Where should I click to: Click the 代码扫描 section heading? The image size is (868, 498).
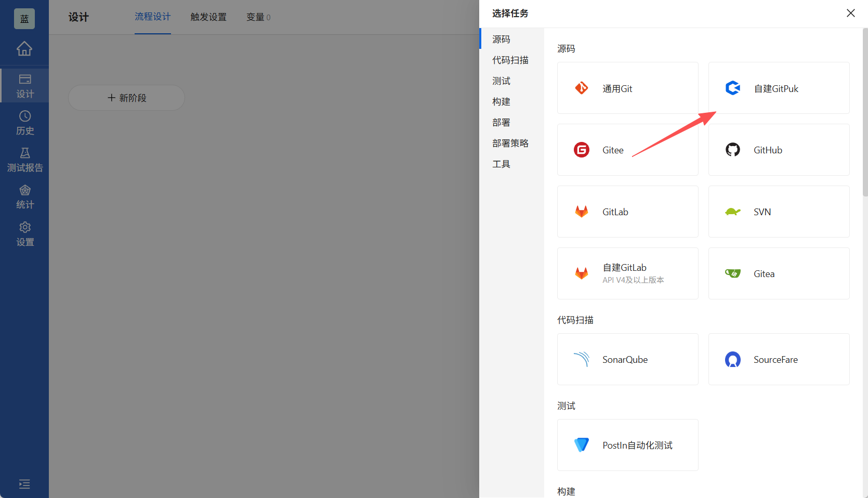click(x=575, y=320)
